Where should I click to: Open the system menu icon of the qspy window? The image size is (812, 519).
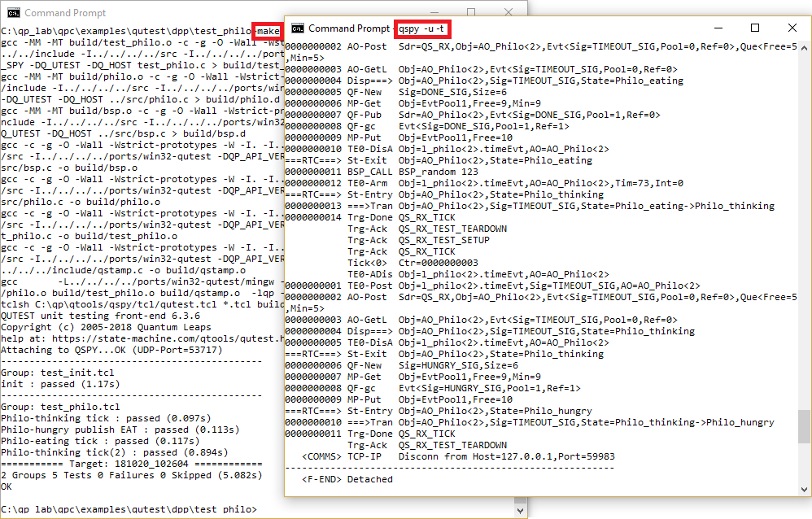point(298,28)
